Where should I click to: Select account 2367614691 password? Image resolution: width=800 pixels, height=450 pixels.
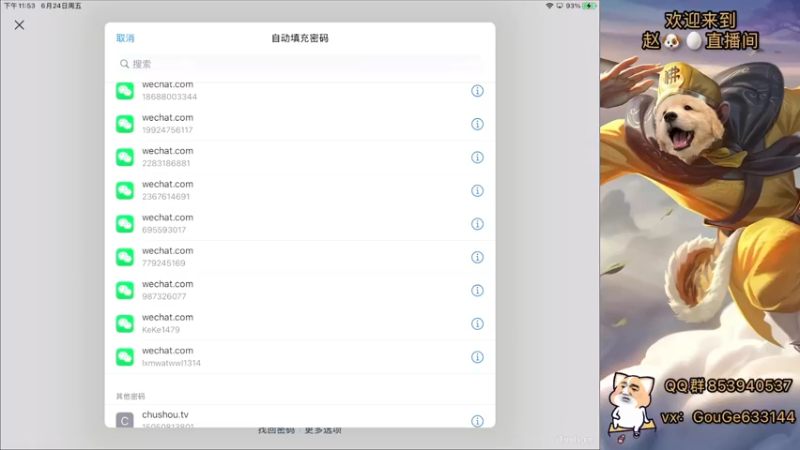point(300,190)
